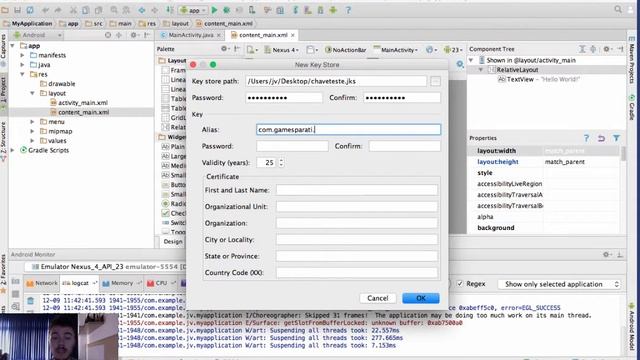Open Component Tree settings gear
Screen dimensions: 640x360
607,49
